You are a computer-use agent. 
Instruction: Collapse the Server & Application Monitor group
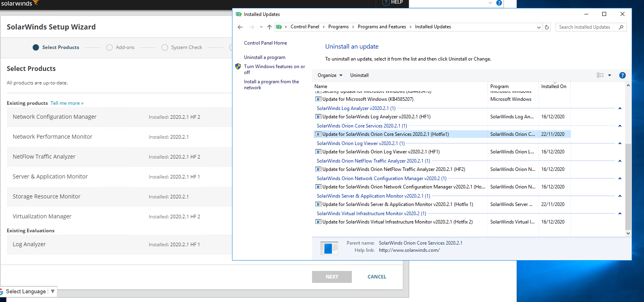click(x=620, y=196)
